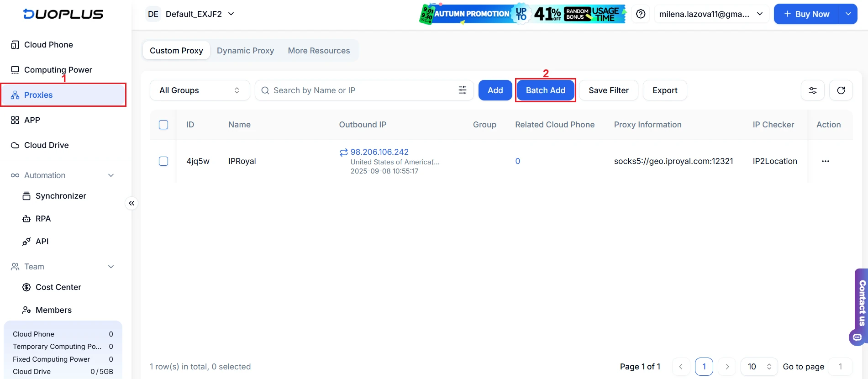Collapse the sidebar with the double chevron
Viewport: 868px width, 379px height.
[x=132, y=203]
